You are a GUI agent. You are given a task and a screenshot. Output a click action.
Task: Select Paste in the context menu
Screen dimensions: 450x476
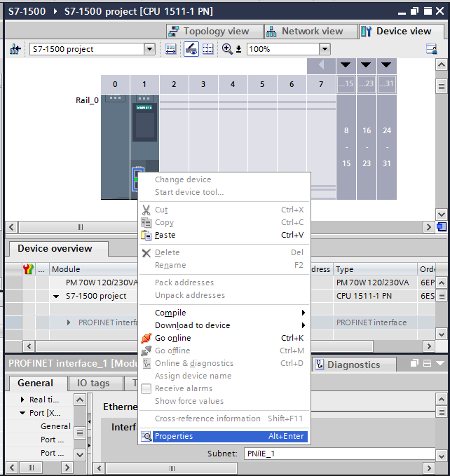point(165,235)
